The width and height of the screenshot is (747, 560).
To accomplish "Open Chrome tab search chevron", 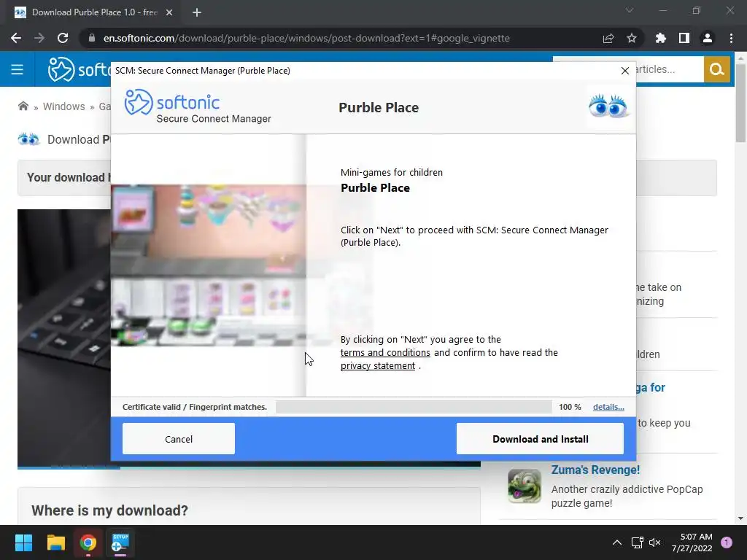I will tap(630, 10).
